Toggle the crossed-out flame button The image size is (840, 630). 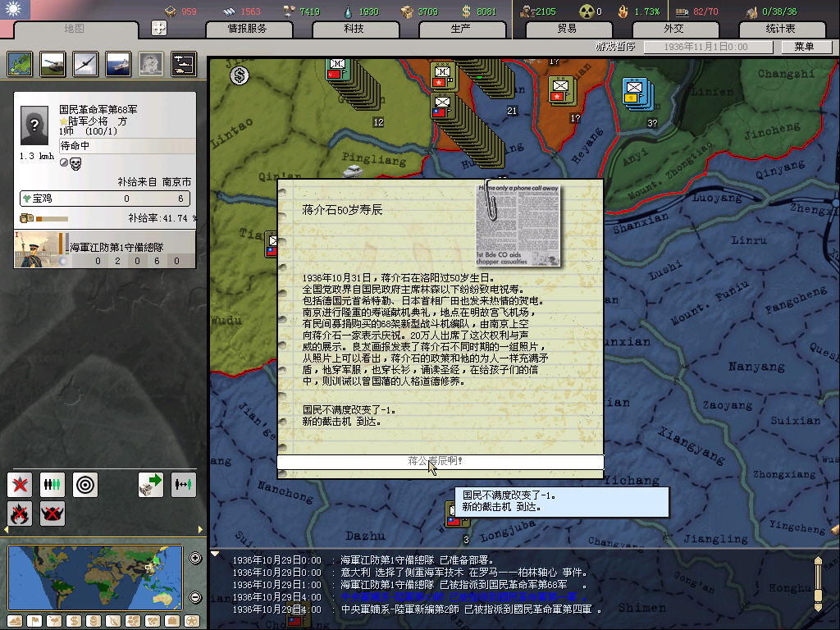(20, 514)
